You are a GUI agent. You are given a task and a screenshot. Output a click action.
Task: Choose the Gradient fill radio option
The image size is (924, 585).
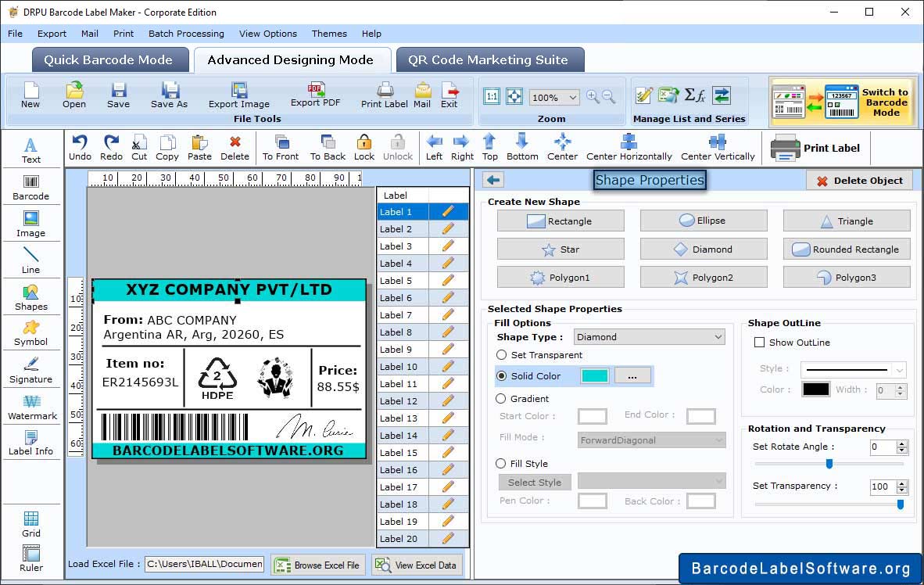click(x=501, y=399)
